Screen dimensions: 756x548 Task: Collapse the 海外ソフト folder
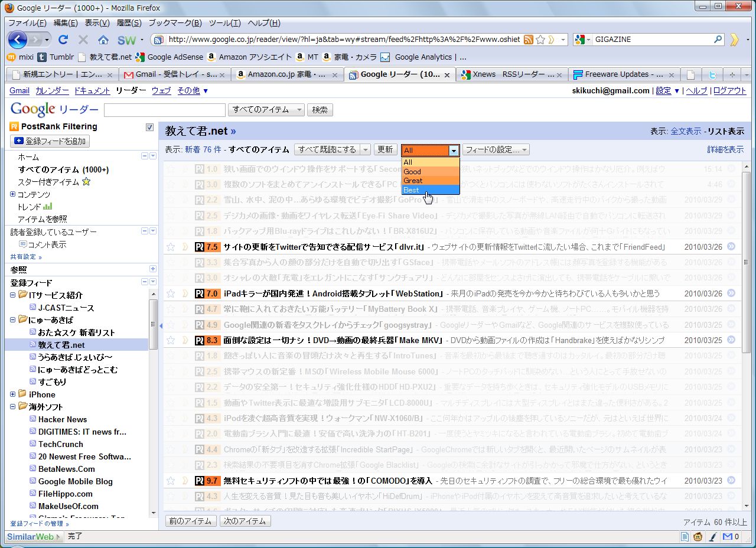pyautogui.click(x=13, y=407)
